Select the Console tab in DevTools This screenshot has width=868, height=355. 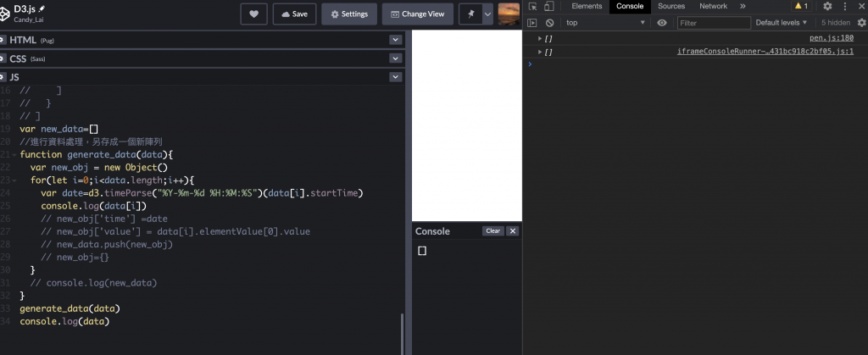[630, 6]
